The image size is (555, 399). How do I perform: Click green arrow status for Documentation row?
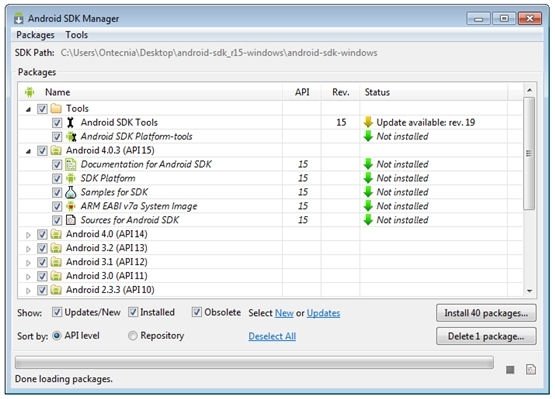pos(368,164)
